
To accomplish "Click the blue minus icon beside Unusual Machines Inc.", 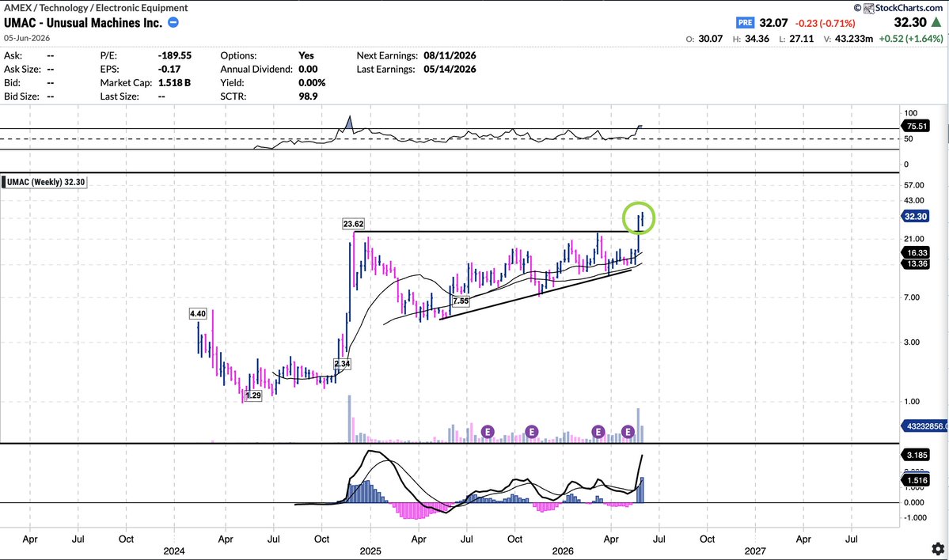I will [173, 22].
